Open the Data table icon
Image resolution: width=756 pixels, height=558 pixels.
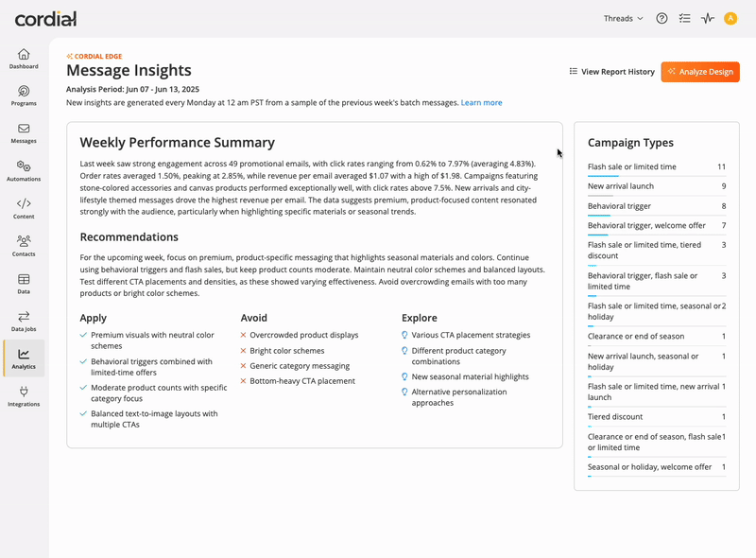(x=24, y=279)
